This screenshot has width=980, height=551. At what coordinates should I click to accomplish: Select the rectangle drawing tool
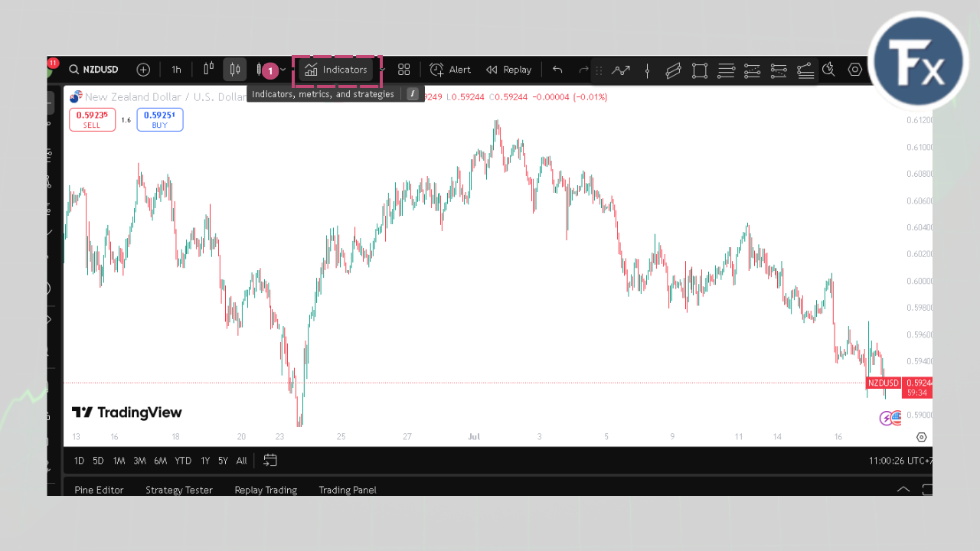(x=699, y=70)
